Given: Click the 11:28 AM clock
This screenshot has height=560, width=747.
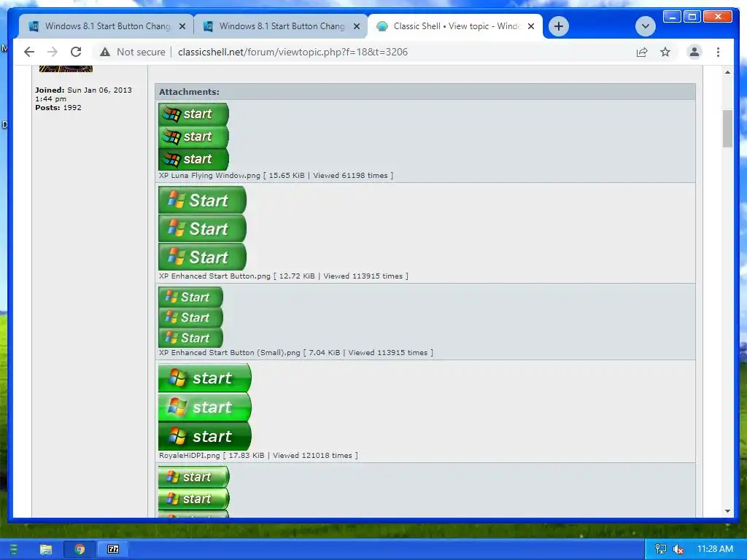Looking at the screenshot, I should pyautogui.click(x=715, y=549).
